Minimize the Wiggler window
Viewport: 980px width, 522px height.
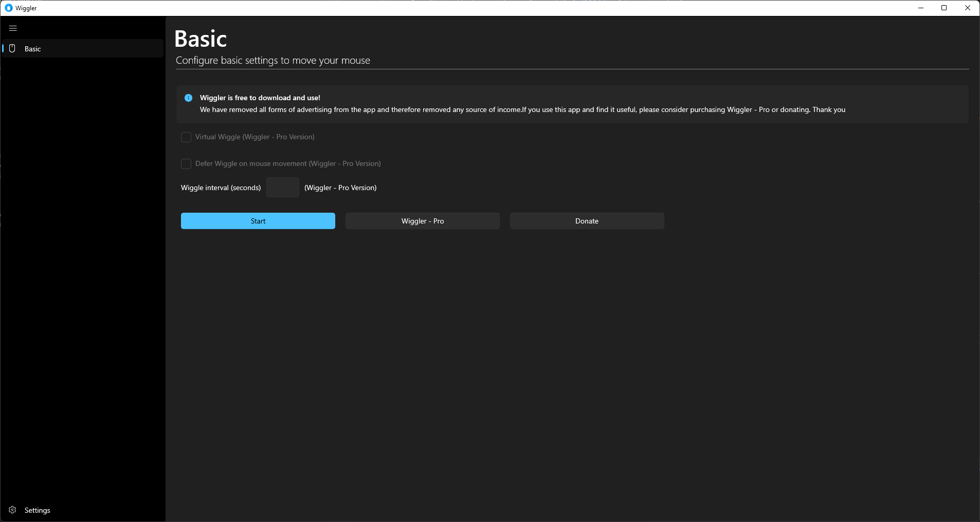(x=920, y=8)
